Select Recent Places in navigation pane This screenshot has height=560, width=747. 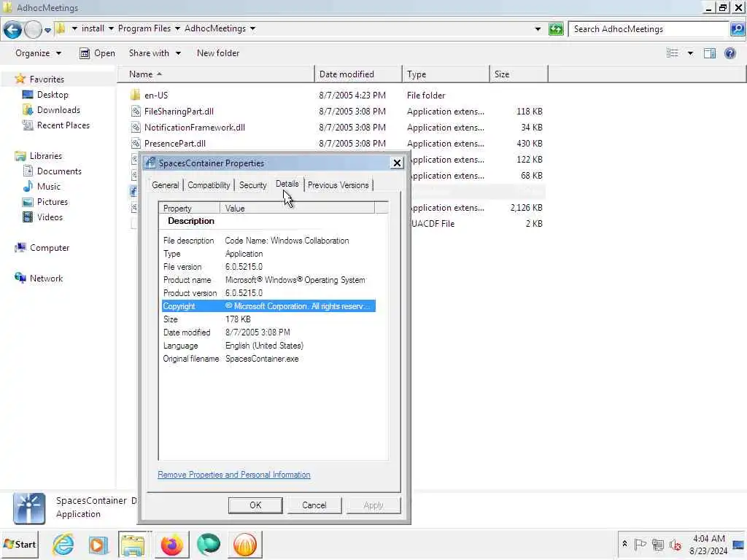(x=63, y=125)
